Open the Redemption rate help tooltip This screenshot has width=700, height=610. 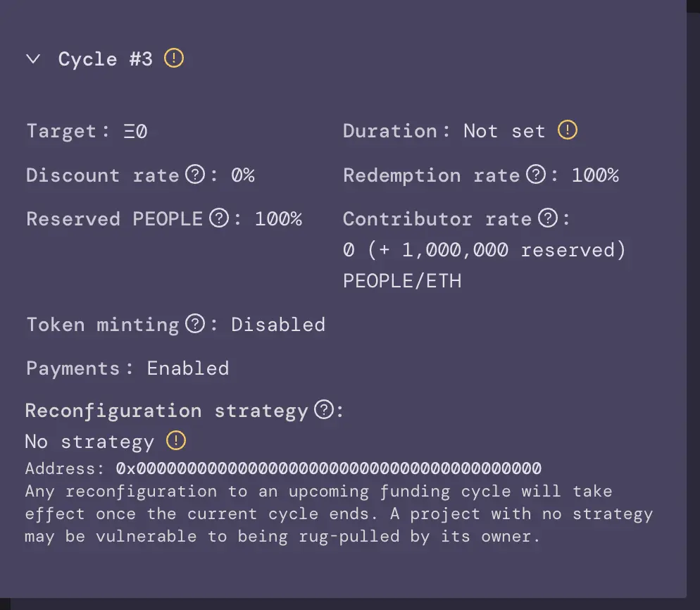click(535, 173)
